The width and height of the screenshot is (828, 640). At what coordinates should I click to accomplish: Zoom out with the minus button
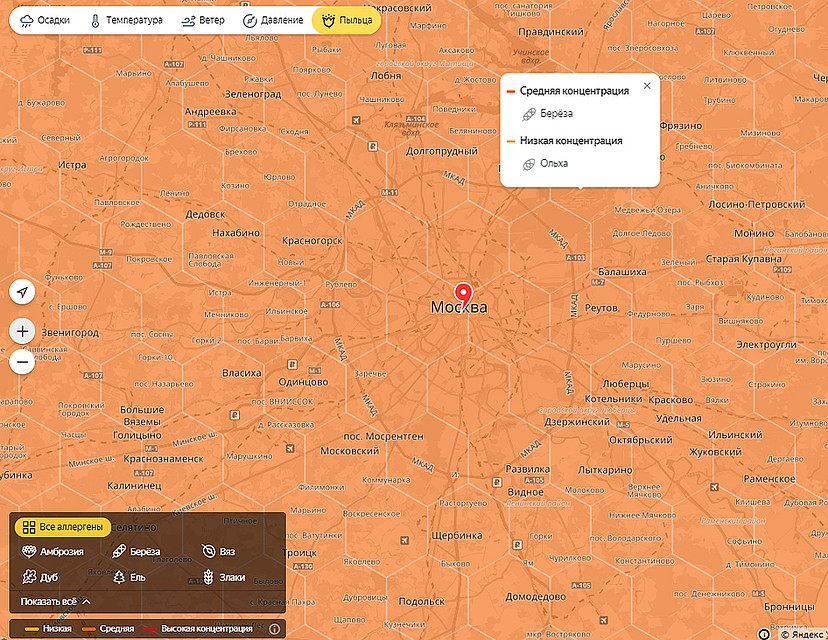pyautogui.click(x=22, y=362)
